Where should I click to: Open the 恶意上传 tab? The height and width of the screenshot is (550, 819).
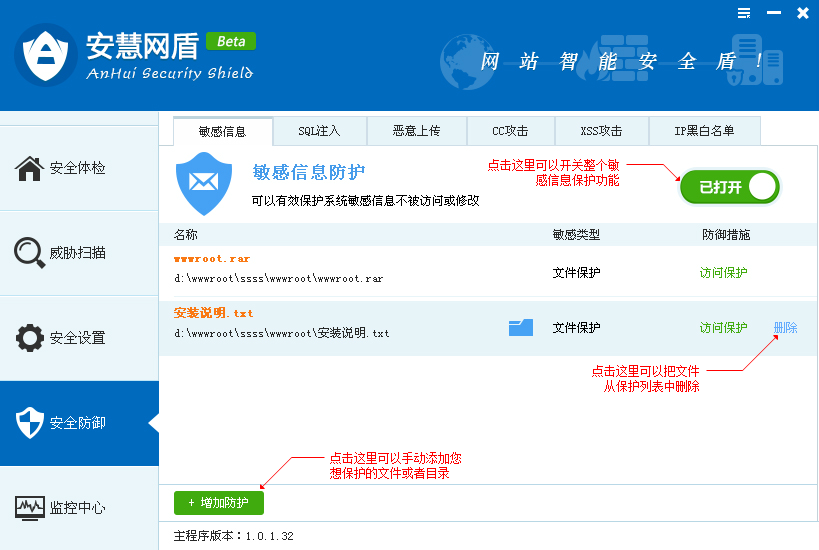[x=415, y=131]
